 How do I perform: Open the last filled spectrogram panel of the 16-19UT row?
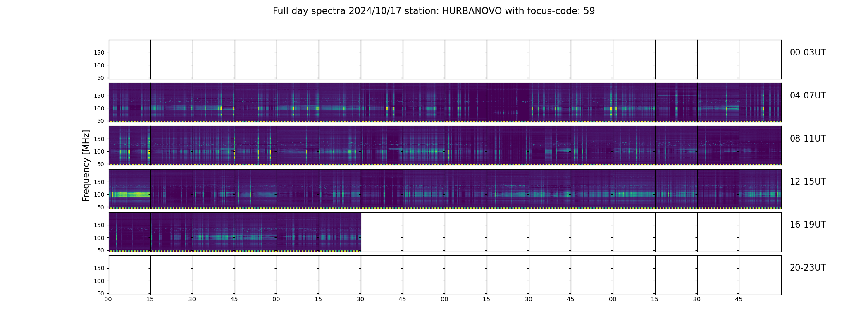[x=340, y=232]
